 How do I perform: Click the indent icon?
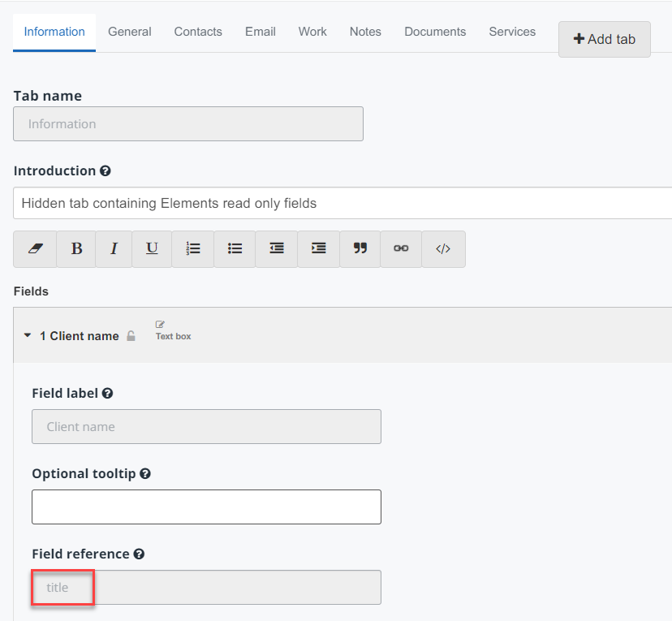(319, 249)
